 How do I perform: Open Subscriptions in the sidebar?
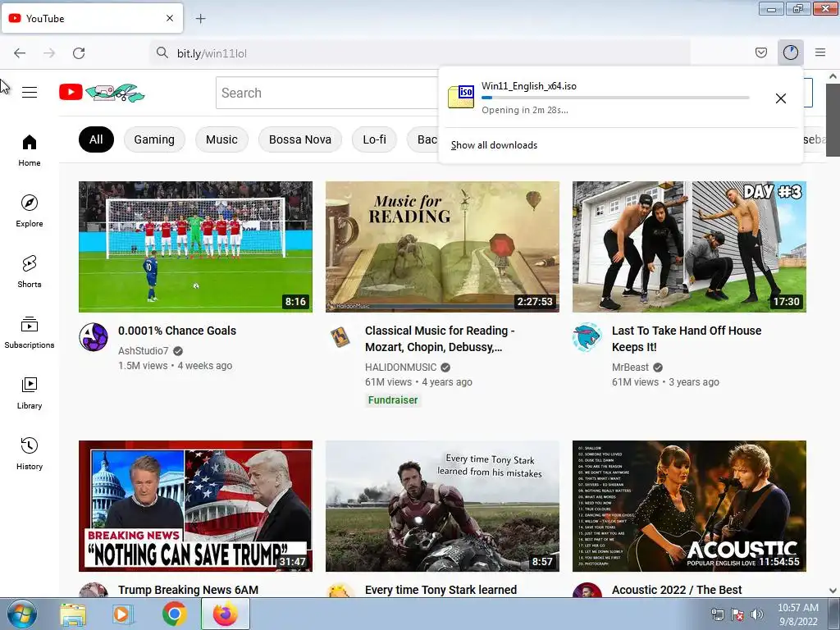(x=30, y=332)
